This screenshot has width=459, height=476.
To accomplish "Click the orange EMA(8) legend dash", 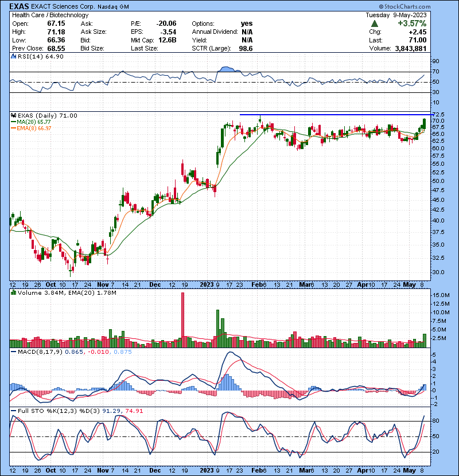I will click(13, 128).
